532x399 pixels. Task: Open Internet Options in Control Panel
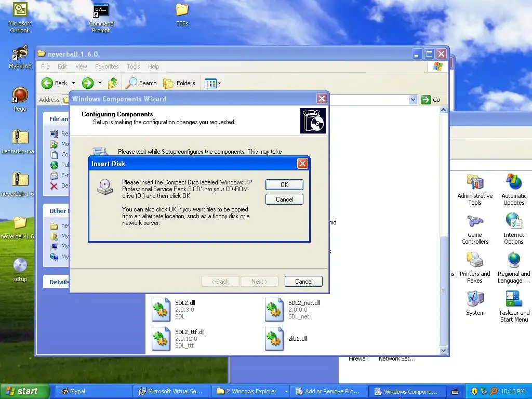[514, 229]
